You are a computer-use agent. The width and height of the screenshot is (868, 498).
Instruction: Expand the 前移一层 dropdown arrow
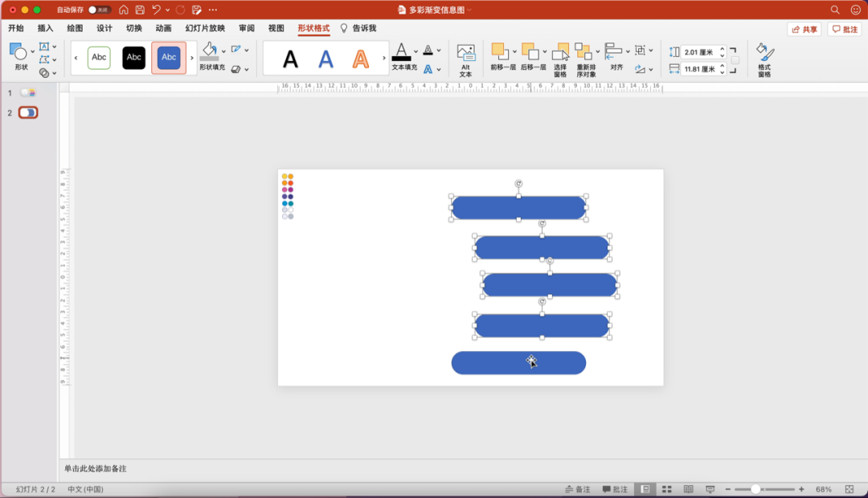(x=514, y=51)
